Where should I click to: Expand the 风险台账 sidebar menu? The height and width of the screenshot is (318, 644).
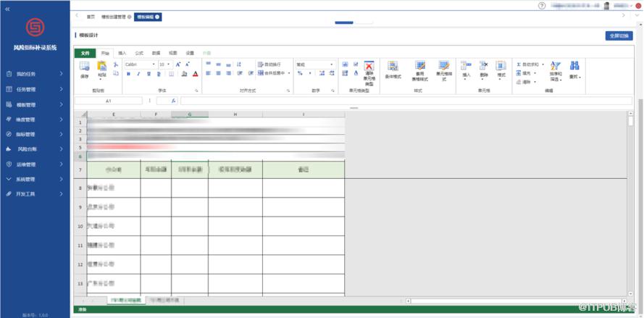pos(35,149)
